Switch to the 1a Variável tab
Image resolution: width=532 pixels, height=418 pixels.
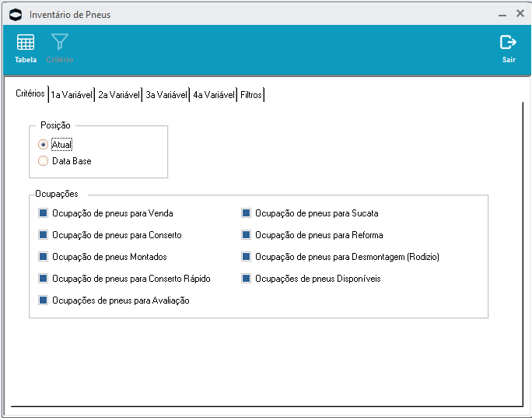tap(72, 95)
